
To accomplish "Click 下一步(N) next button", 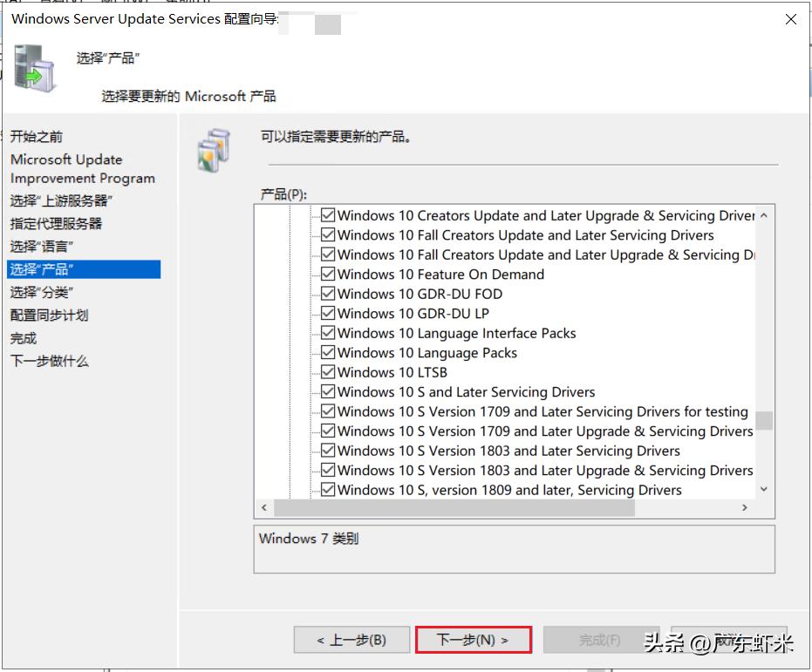I will pyautogui.click(x=474, y=640).
